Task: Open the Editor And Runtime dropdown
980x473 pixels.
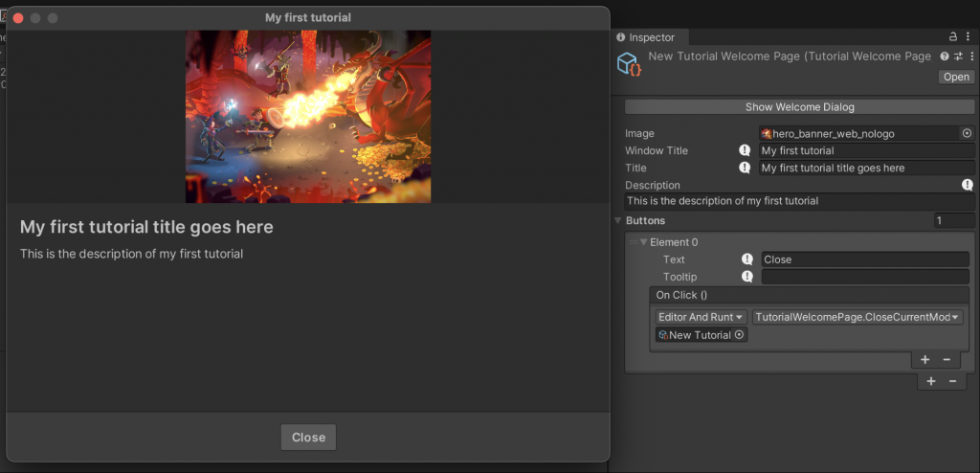Action: pyautogui.click(x=701, y=317)
